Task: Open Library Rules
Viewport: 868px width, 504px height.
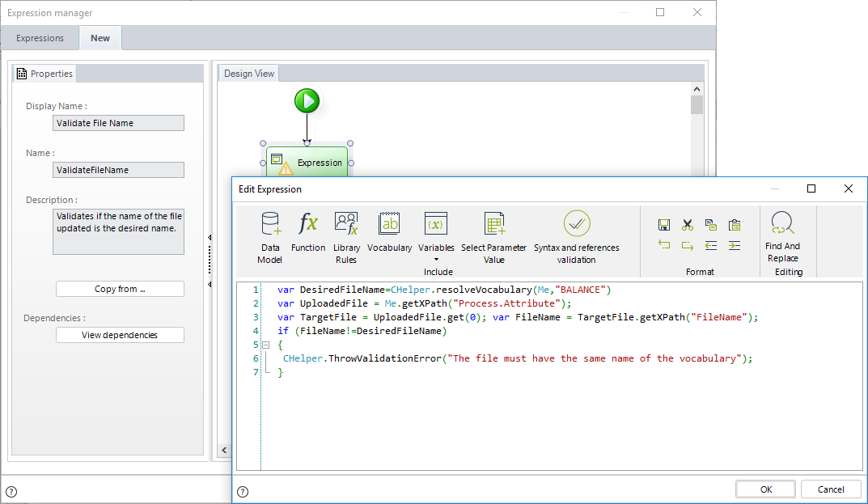Action: (x=346, y=238)
